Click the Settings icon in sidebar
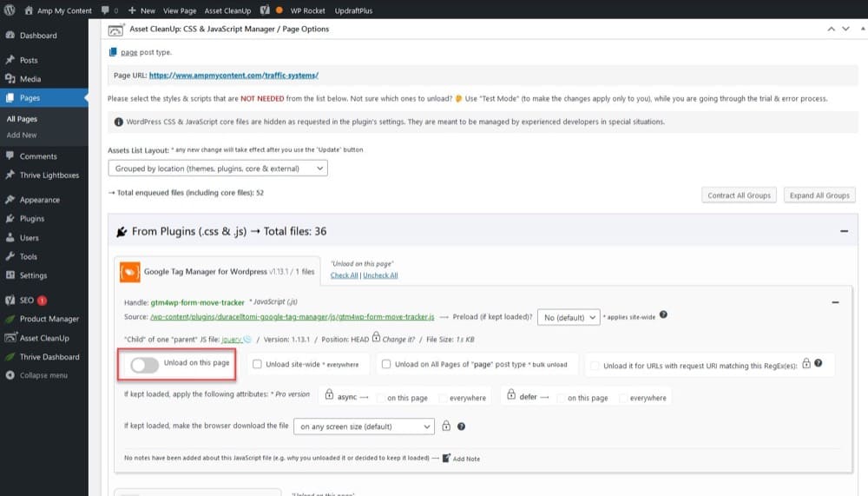Image resolution: width=868 pixels, height=496 pixels. click(10, 274)
